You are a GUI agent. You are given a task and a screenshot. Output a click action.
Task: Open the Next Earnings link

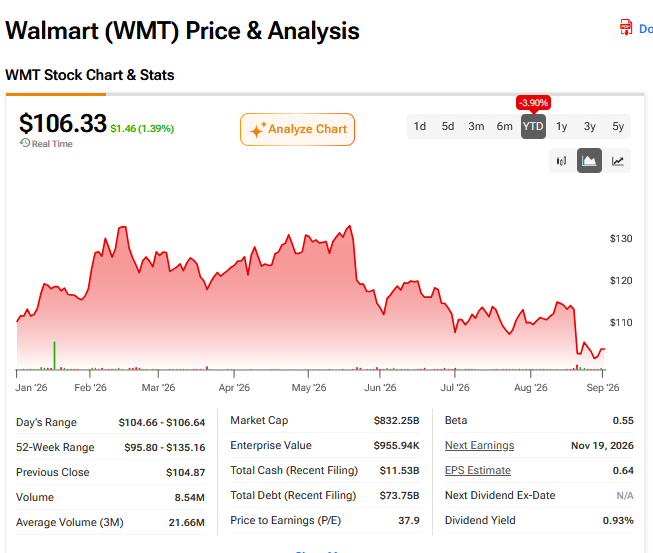click(479, 445)
